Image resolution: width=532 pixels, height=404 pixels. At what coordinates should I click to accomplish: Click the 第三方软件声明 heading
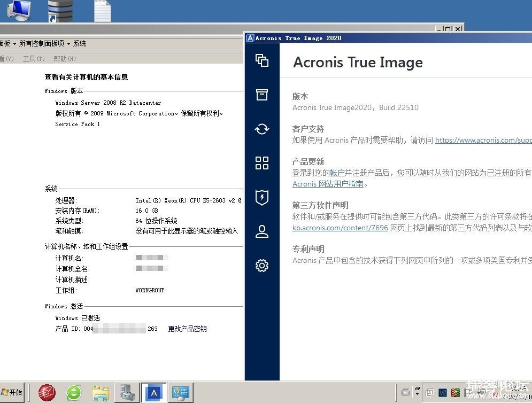click(x=320, y=205)
